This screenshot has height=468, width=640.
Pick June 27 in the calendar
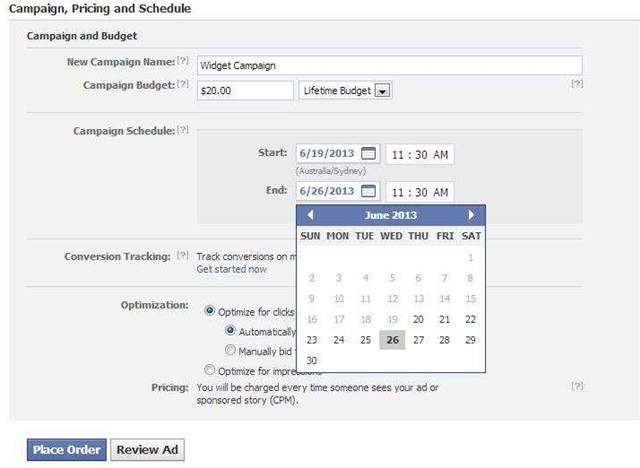click(418, 340)
